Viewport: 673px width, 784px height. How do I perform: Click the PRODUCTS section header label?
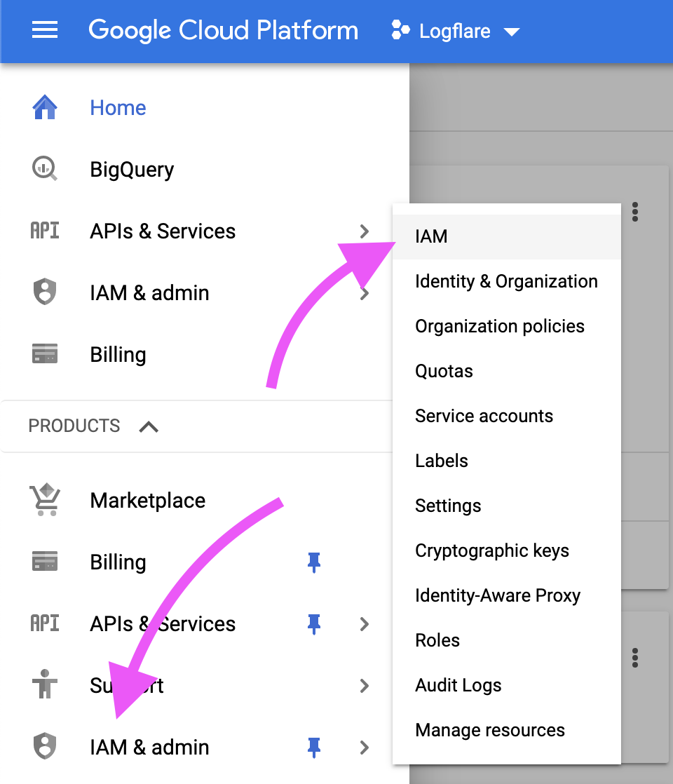(74, 426)
